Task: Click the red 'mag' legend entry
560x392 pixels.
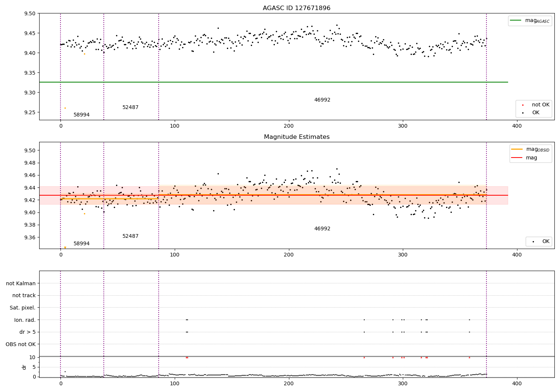Action: point(525,158)
